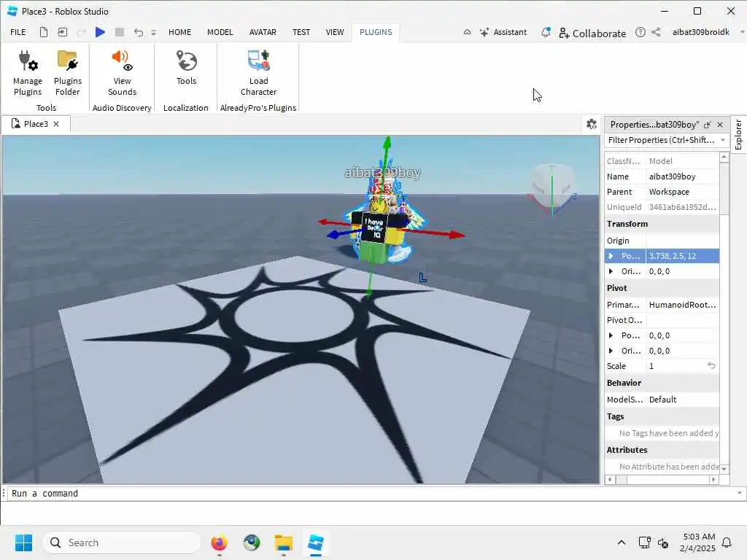747x560 pixels.
Task: Click the New file icon in the toolbar
Action: pos(43,32)
